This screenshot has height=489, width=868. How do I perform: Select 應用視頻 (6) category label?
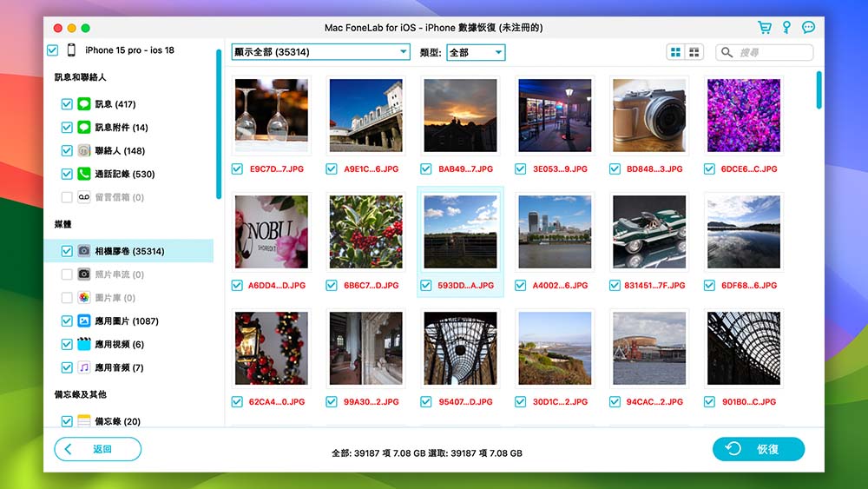[120, 345]
